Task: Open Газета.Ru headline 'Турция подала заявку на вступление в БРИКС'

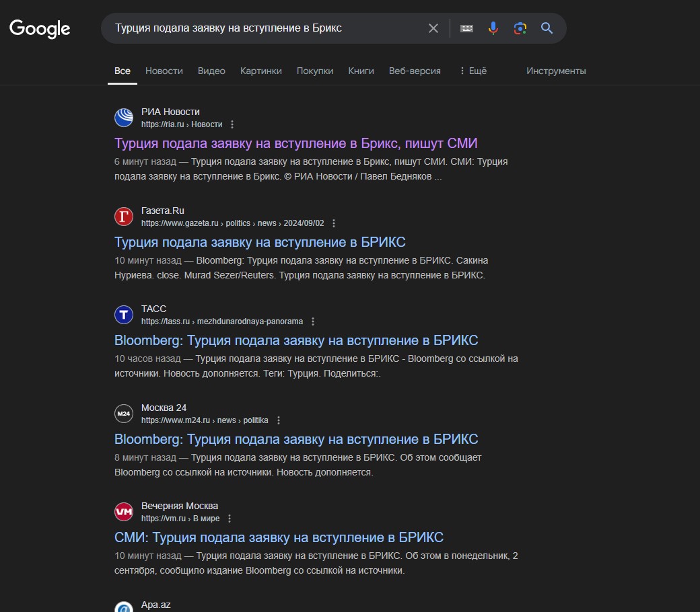Action: pyautogui.click(x=260, y=242)
